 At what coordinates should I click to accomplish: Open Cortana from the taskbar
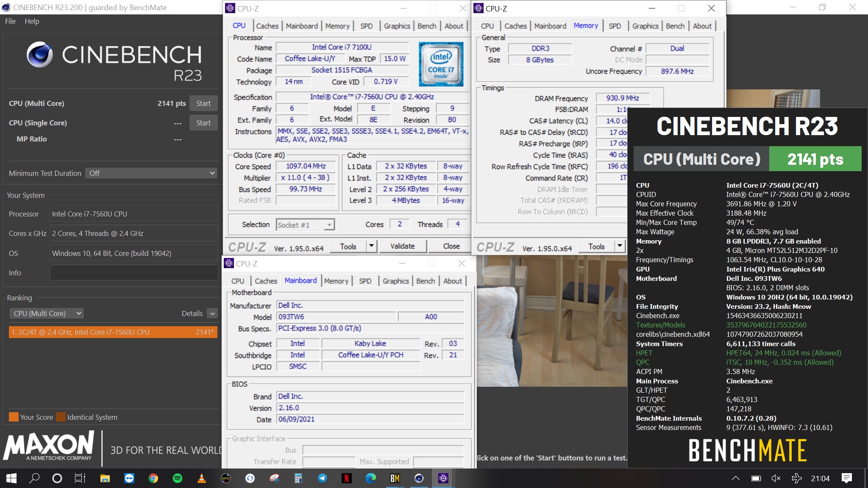[x=57, y=478]
